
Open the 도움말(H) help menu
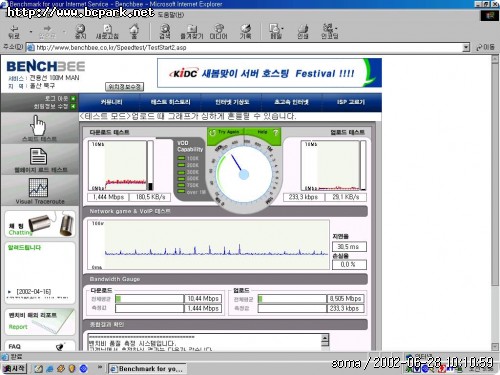171,15
